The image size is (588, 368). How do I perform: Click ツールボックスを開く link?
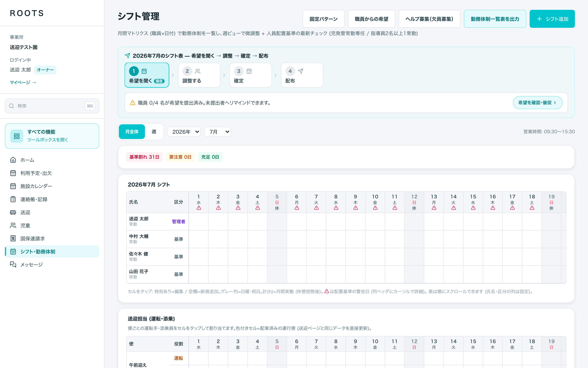[x=48, y=140]
